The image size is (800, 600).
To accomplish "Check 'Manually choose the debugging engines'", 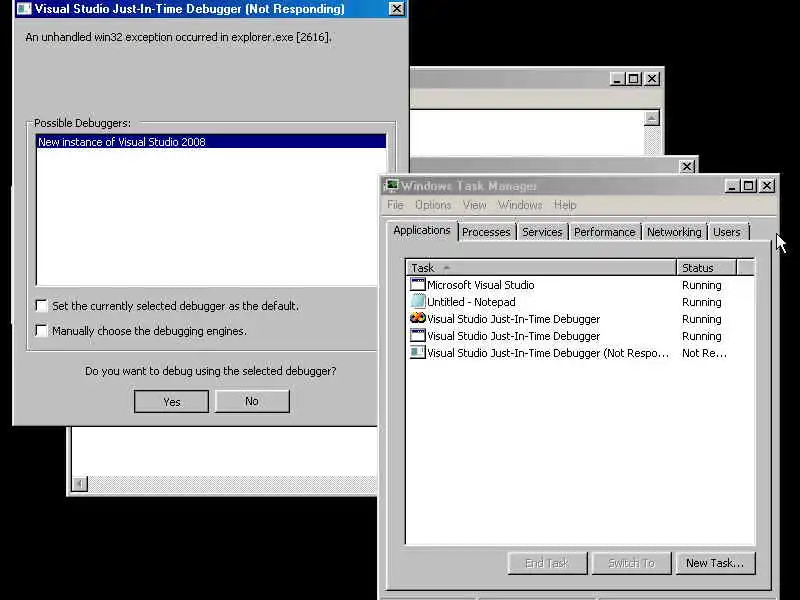I will (x=42, y=331).
